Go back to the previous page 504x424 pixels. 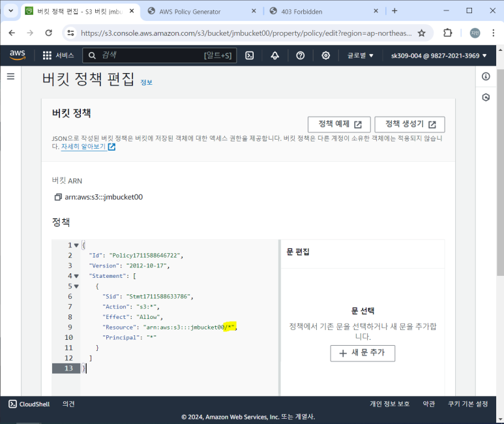coord(12,33)
